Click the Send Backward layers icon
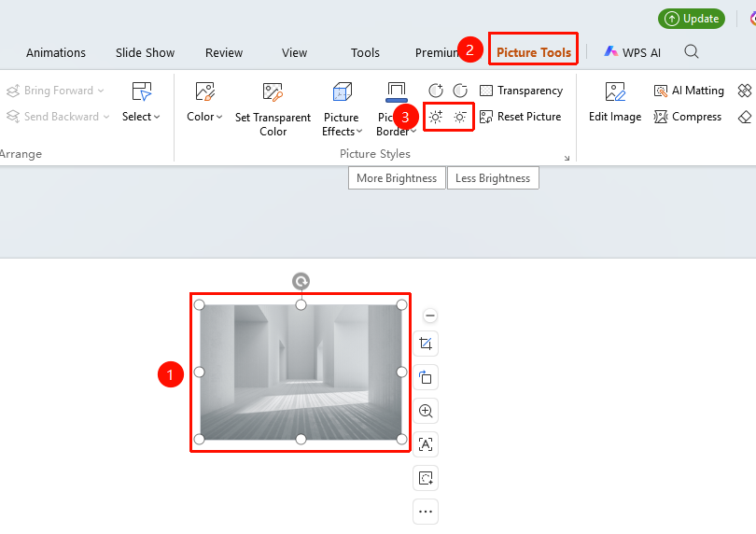 coord(13,117)
